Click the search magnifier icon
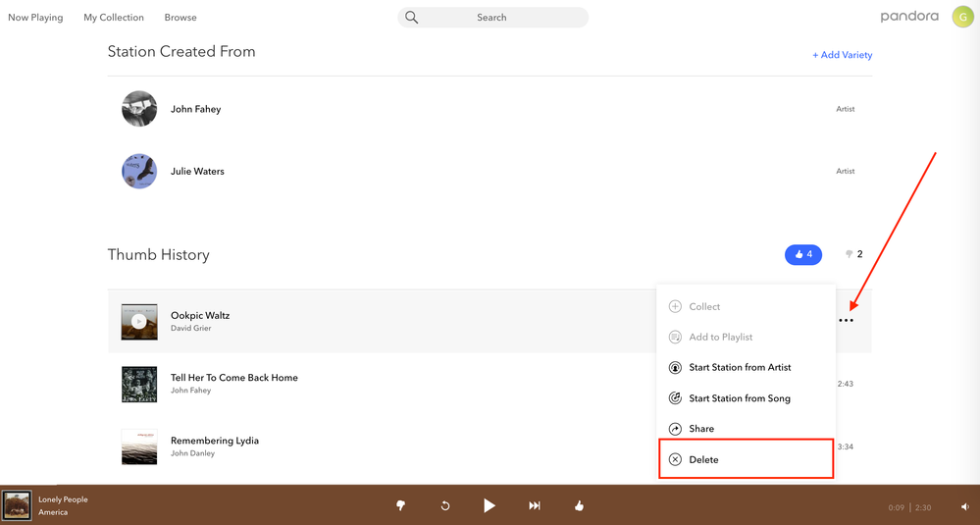The width and height of the screenshot is (980, 525). pyautogui.click(x=412, y=18)
